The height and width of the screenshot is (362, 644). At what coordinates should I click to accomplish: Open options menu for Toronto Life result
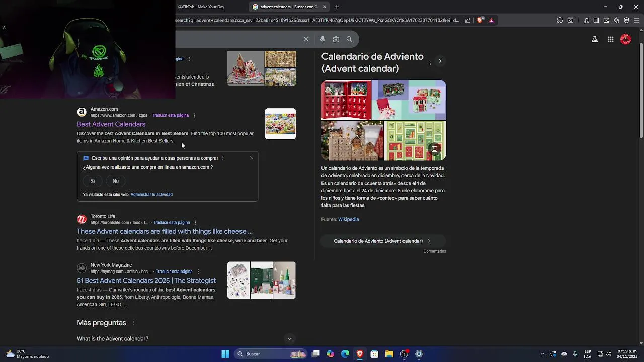[195, 223]
